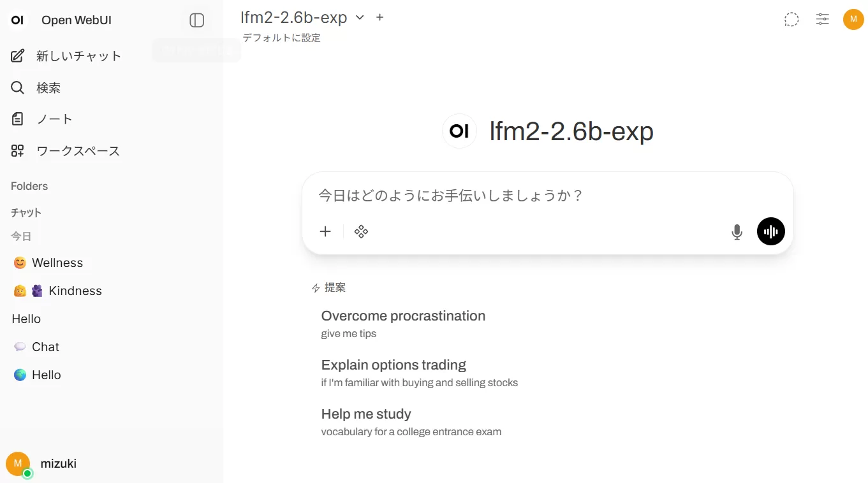Image resolution: width=868 pixels, height=483 pixels.
Task: Click plus icon to attach files
Action: (x=325, y=231)
